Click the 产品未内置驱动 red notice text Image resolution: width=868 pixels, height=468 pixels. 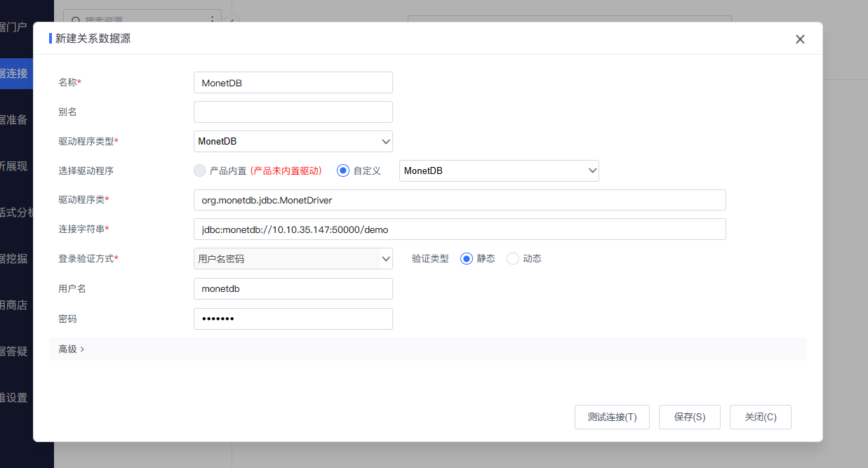coord(286,171)
